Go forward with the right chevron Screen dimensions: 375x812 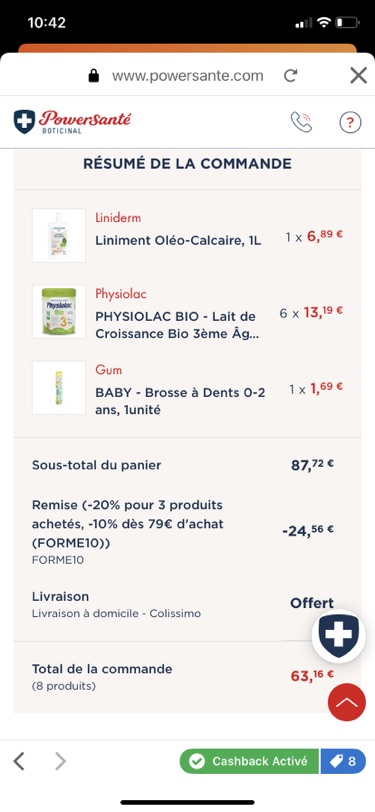[61, 761]
